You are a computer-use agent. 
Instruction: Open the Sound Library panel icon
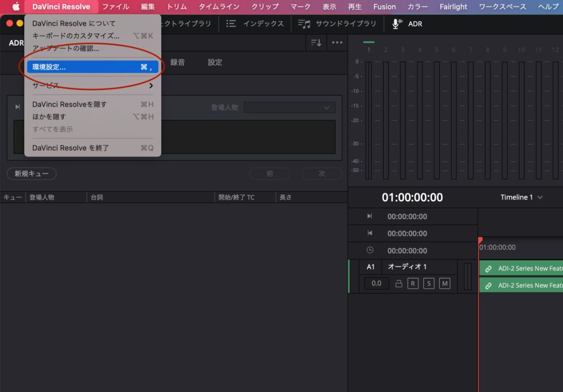(x=304, y=24)
